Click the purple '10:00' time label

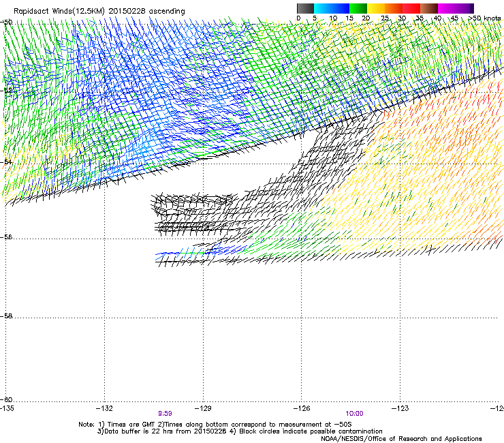point(354,414)
